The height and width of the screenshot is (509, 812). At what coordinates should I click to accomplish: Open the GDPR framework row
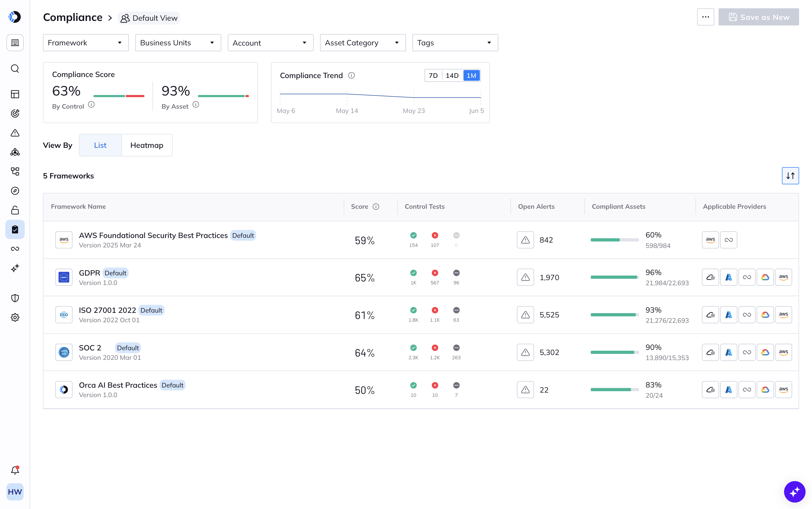421,277
